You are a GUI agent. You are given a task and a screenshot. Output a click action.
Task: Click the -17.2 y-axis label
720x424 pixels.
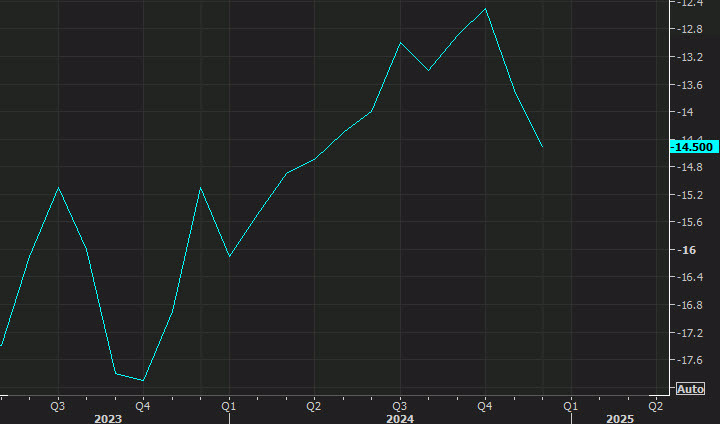click(690, 333)
